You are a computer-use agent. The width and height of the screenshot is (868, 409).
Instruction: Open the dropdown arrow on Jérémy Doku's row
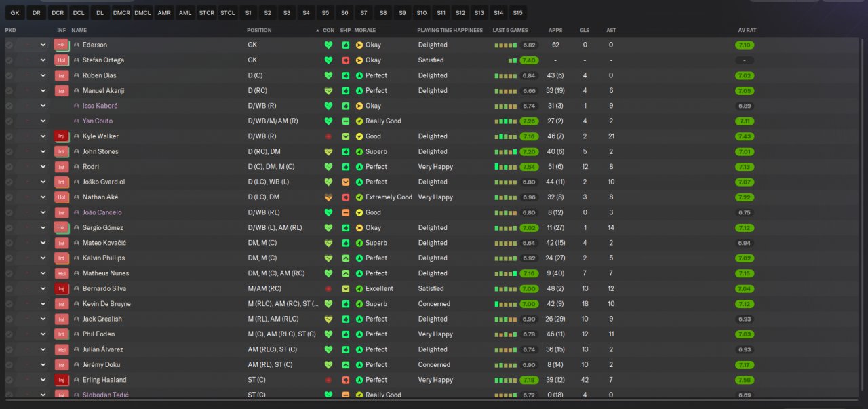click(x=43, y=365)
